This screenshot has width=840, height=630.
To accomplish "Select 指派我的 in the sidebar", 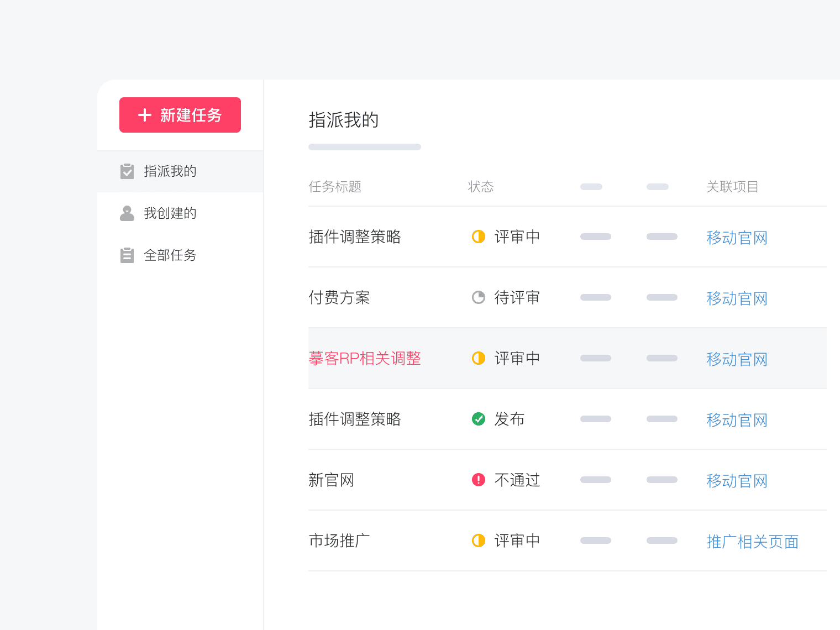I will 170,171.
